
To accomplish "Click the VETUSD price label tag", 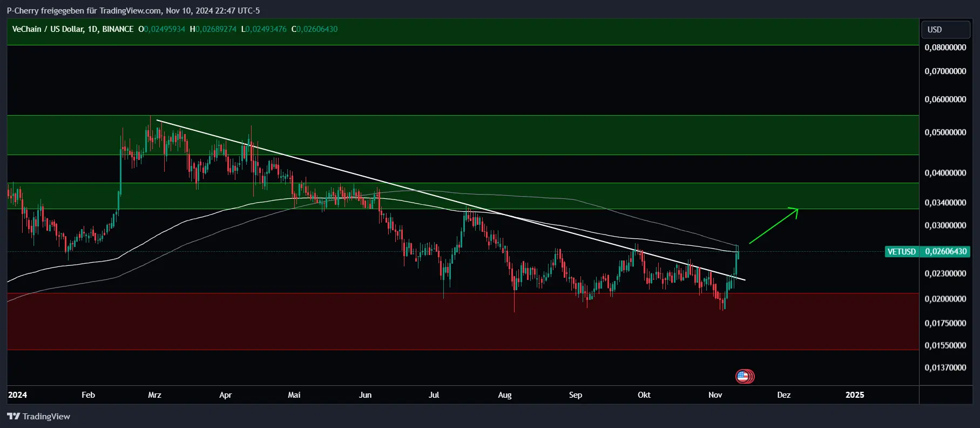I will click(x=901, y=251).
